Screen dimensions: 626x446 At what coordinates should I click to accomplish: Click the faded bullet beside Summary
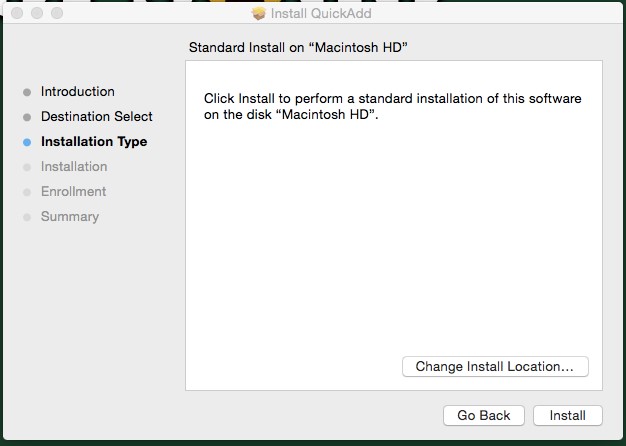click(x=27, y=217)
